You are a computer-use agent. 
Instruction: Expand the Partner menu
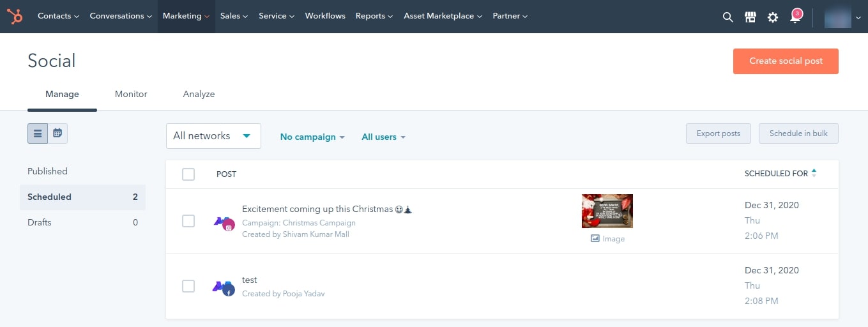(x=510, y=16)
